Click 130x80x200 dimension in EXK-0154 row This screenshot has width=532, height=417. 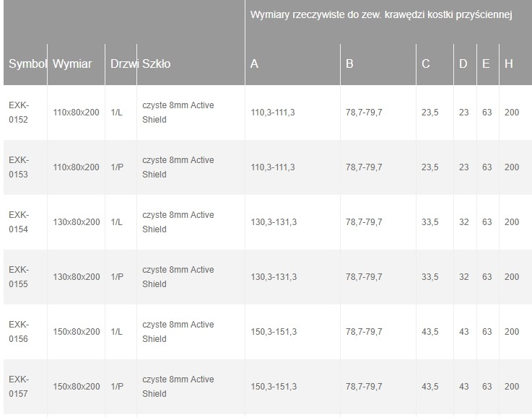pos(77,222)
